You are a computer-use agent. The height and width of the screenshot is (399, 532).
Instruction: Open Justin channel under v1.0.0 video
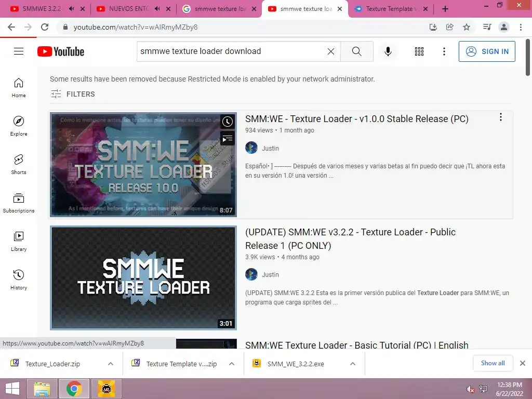point(270,148)
